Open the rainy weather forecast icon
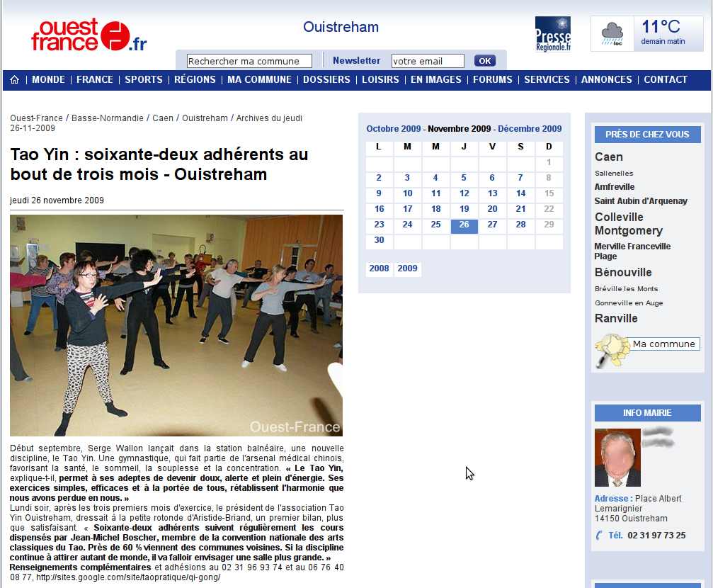 click(612, 34)
